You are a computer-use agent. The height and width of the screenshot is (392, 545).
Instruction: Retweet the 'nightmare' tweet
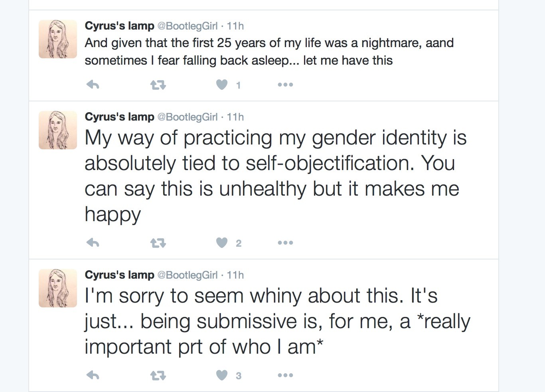pos(158,85)
